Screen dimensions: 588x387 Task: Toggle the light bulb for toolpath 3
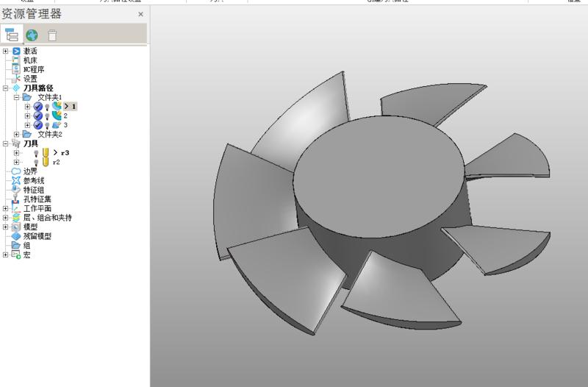tap(47, 125)
